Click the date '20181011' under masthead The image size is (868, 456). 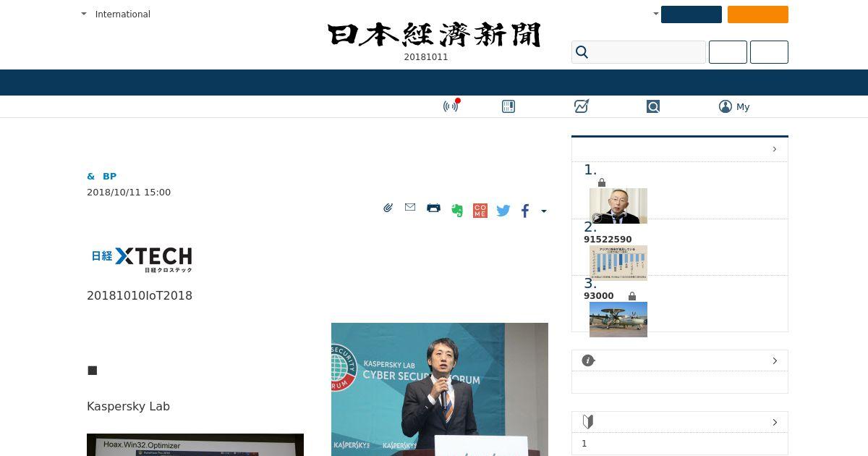point(426,57)
